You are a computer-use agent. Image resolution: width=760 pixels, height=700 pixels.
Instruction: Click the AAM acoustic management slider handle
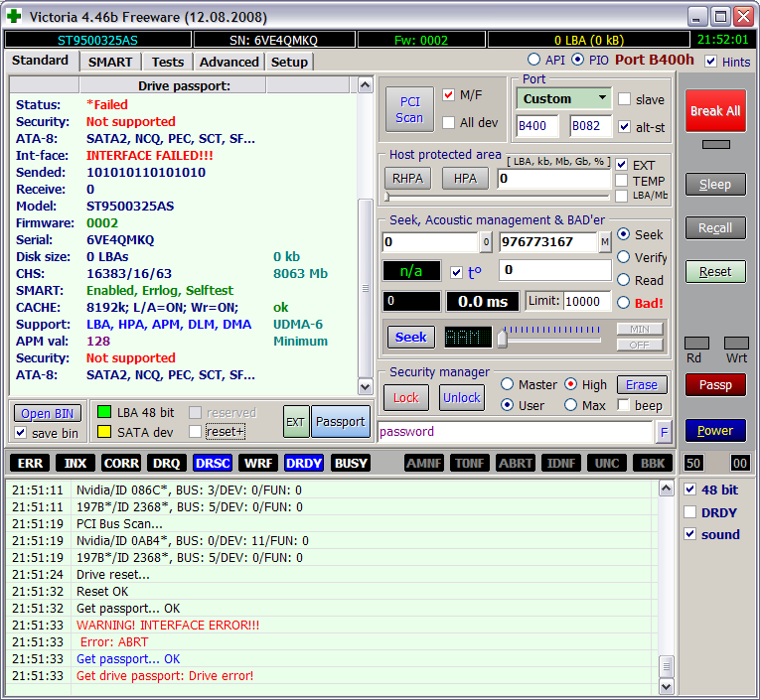click(x=503, y=338)
